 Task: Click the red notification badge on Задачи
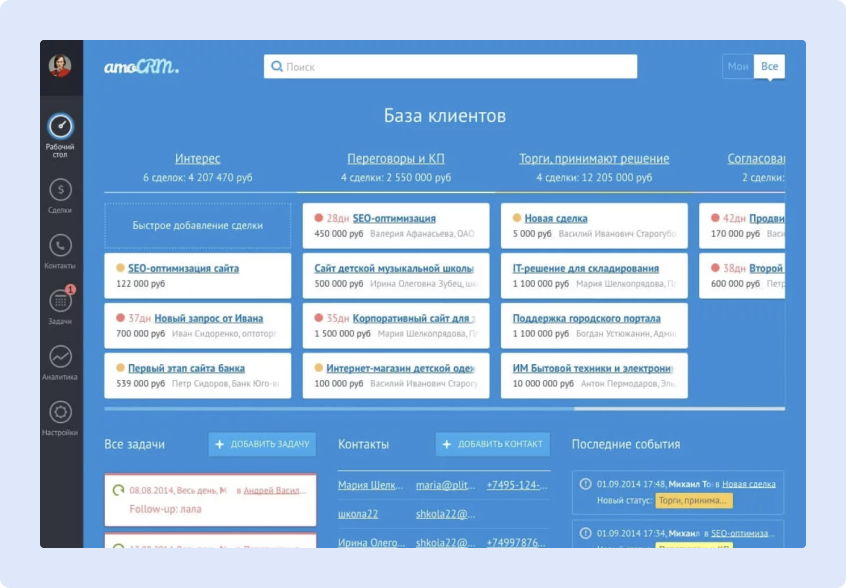coord(70,290)
